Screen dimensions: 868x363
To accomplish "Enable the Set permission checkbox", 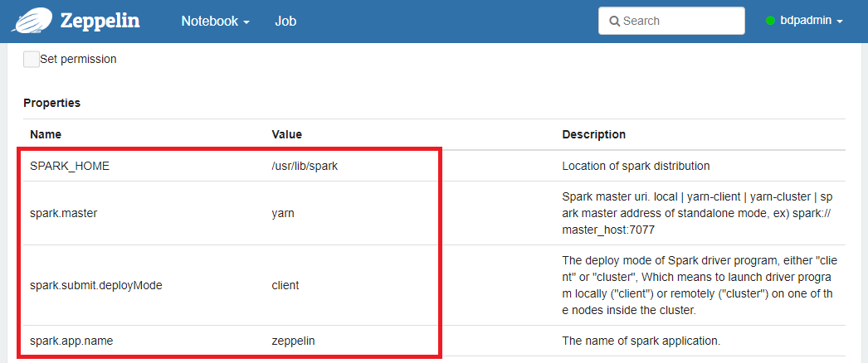I will pyautogui.click(x=31, y=59).
